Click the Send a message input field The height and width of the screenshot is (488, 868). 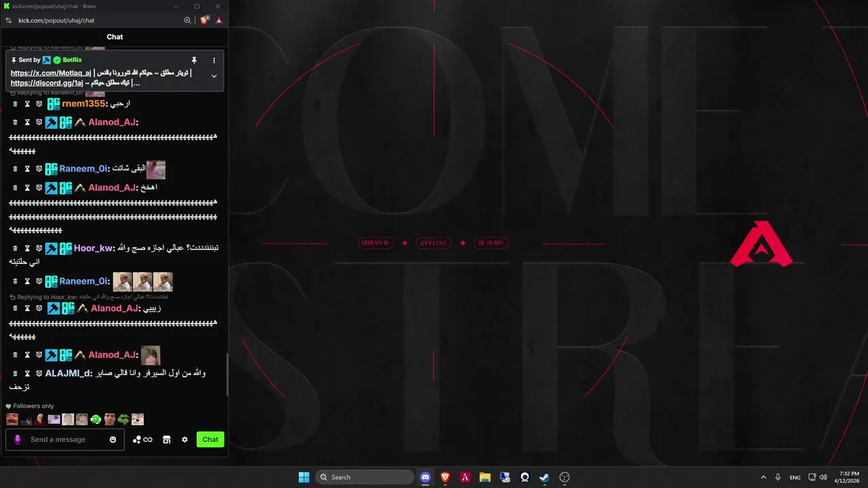[66, 440]
